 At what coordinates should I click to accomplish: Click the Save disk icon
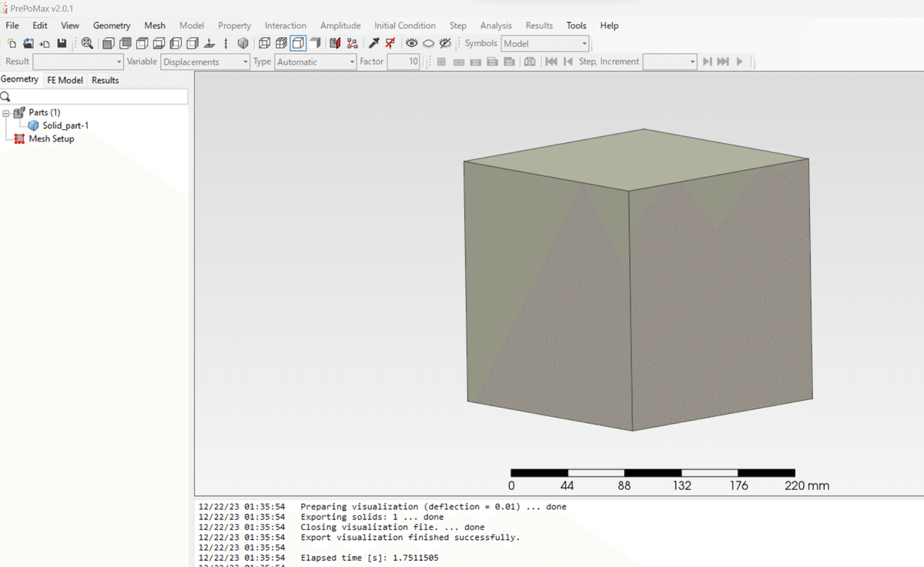click(62, 44)
